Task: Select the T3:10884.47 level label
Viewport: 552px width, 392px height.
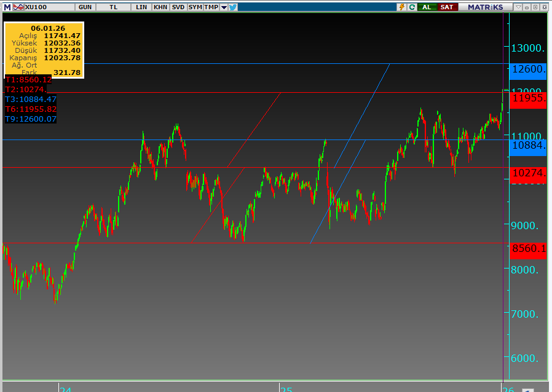Action: point(31,100)
